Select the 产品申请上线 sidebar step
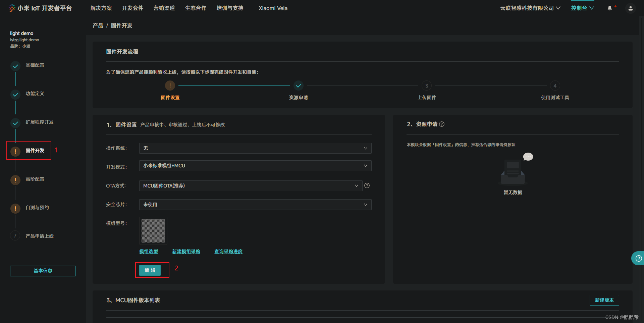 (40, 236)
